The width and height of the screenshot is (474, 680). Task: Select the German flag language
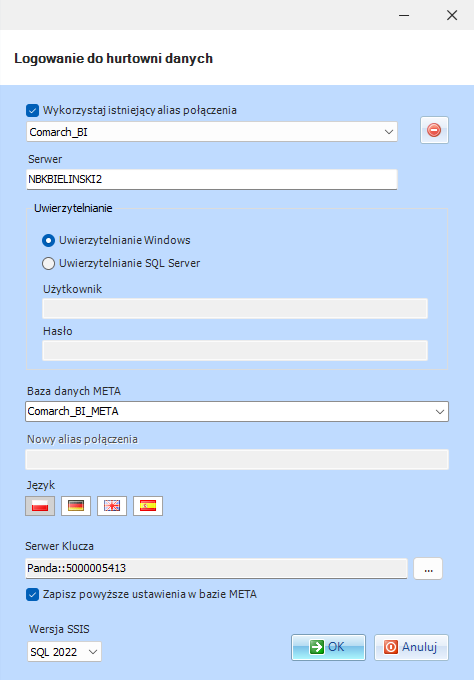(x=76, y=506)
